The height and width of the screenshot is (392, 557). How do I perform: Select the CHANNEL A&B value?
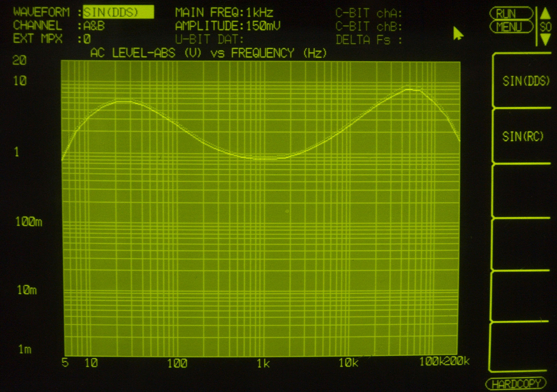coord(94,26)
